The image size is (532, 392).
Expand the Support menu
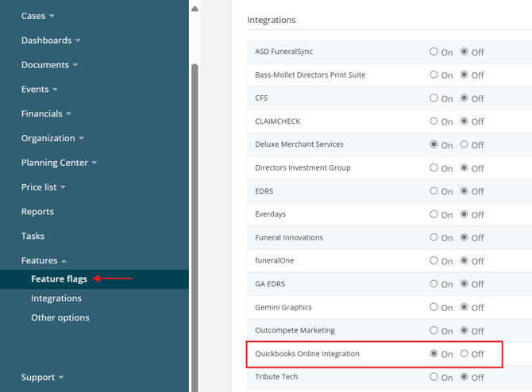[x=42, y=378]
